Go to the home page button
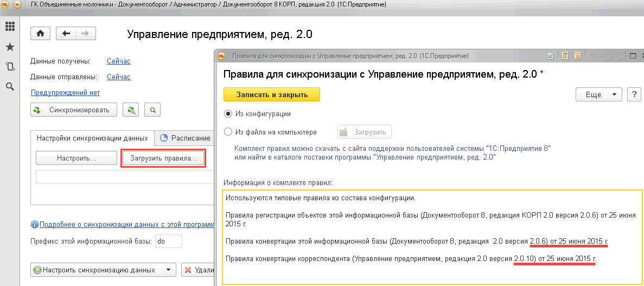644x286 pixels. (40, 34)
